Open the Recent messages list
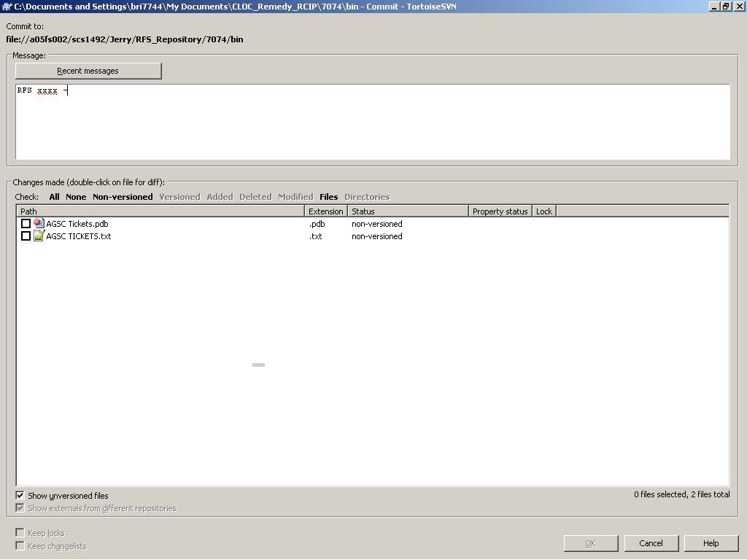This screenshot has height=560, width=747. tap(88, 71)
